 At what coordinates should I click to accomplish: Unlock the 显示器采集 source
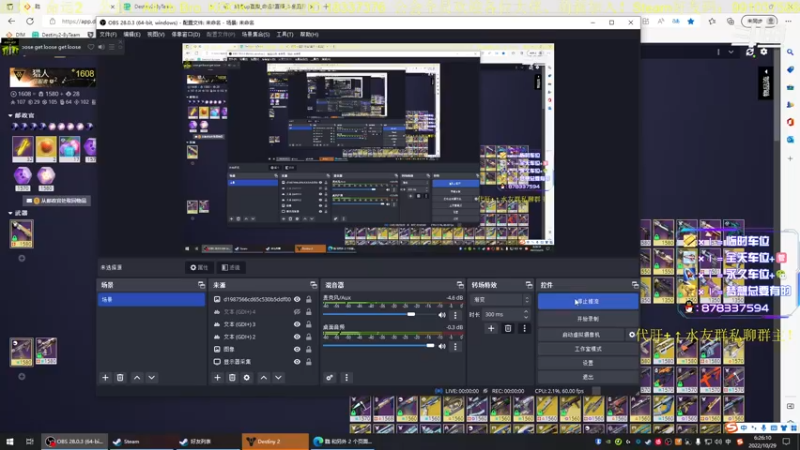[x=309, y=362]
